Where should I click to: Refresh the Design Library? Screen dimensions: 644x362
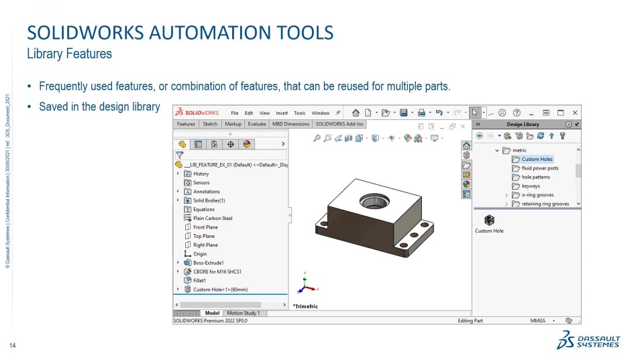click(x=541, y=136)
